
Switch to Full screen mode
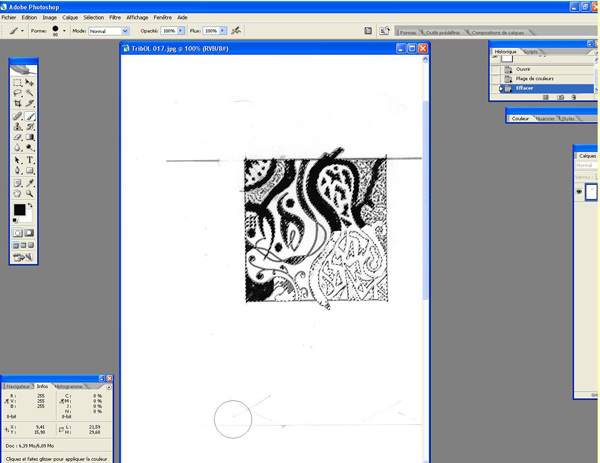tap(31, 245)
